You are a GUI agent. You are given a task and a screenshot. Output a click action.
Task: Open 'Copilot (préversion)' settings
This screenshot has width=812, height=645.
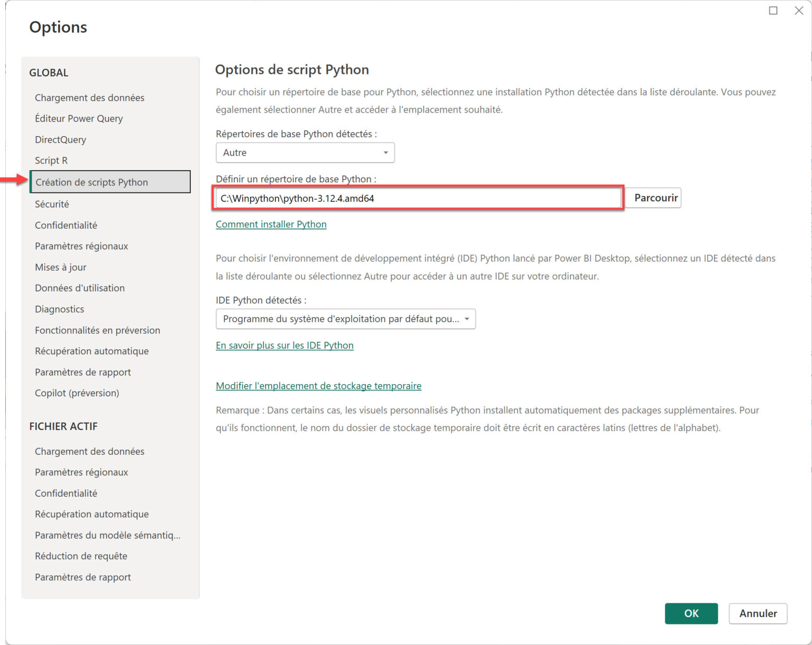[77, 392]
